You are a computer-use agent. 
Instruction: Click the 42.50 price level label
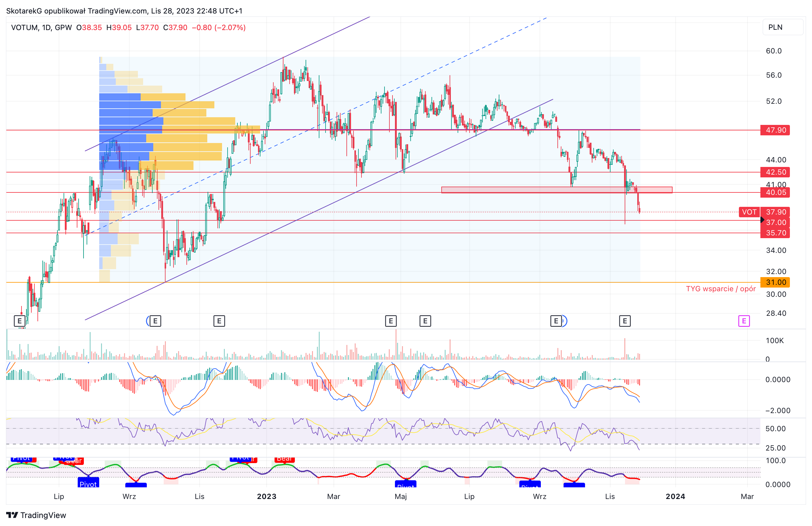(x=775, y=172)
